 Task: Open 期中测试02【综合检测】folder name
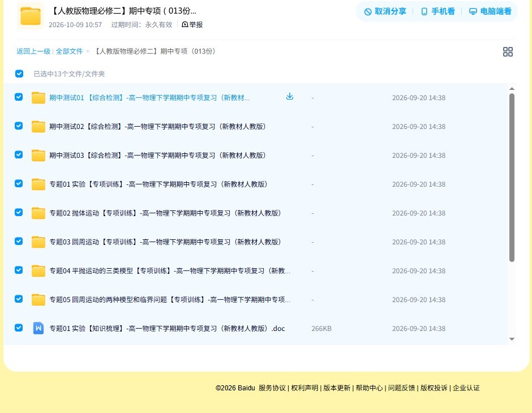tap(157, 127)
